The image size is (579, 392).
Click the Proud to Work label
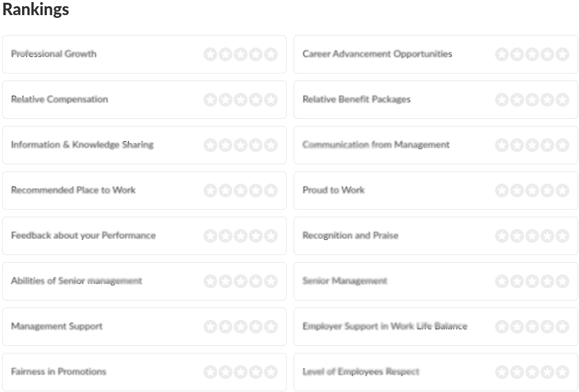(x=334, y=190)
